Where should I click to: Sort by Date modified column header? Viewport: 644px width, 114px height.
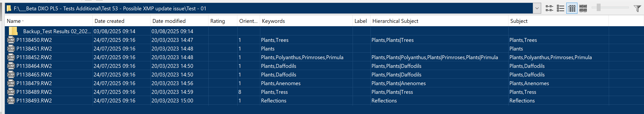pos(169,21)
